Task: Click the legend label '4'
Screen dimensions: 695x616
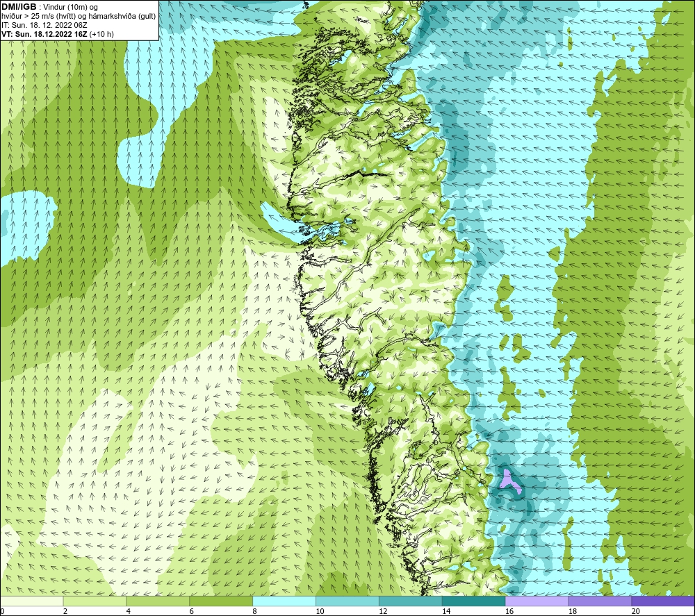Action: [x=128, y=611]
